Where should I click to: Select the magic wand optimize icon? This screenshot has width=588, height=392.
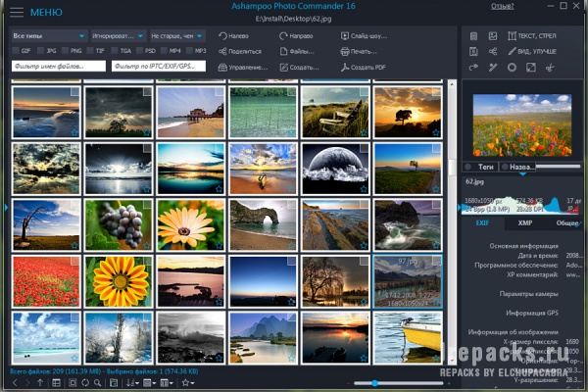click(493, 68)
